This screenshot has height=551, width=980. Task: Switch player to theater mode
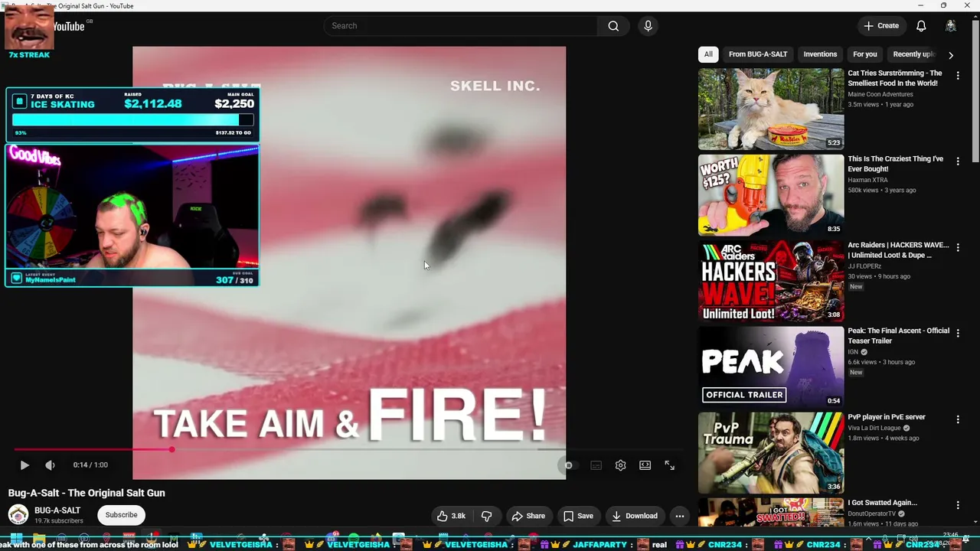(645, 465)
